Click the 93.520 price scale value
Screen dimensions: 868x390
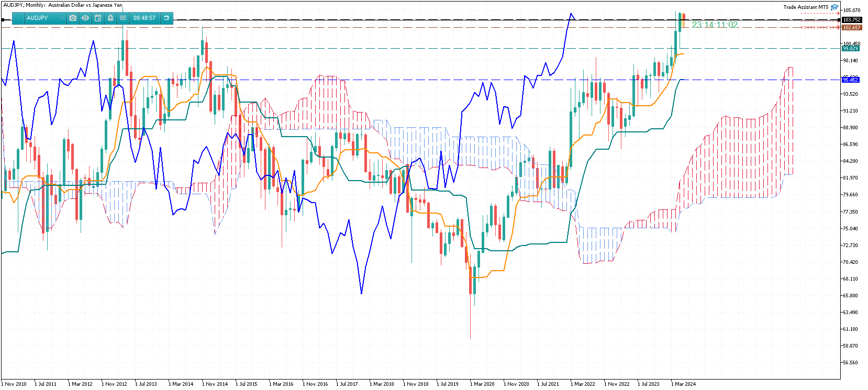tap(850, 94)
